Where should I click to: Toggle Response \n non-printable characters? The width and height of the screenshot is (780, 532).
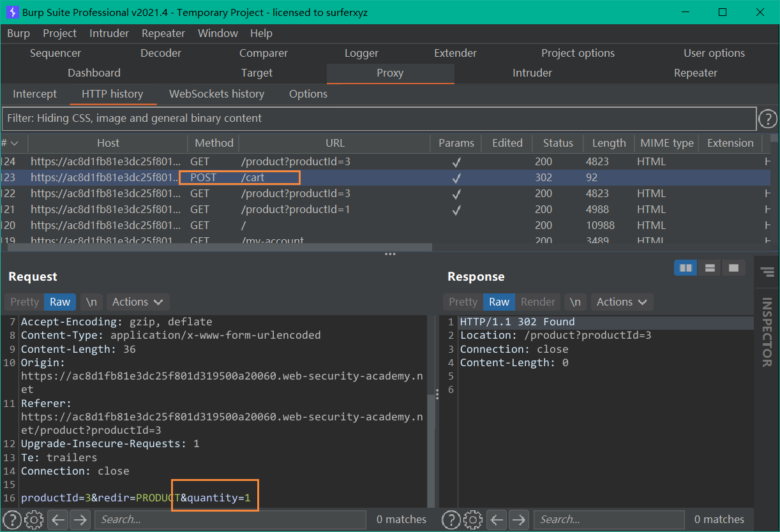576,302
